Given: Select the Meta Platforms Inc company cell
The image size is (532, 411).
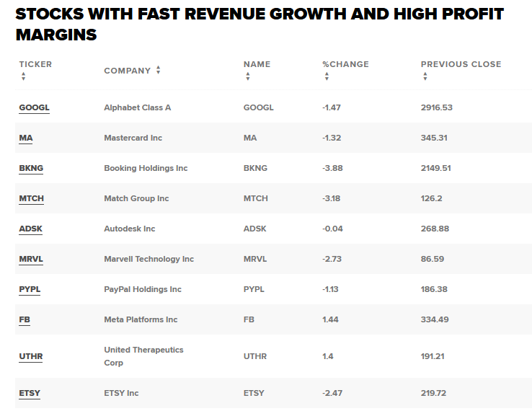Looking at the screenshot, I should (x=141, y=319).
